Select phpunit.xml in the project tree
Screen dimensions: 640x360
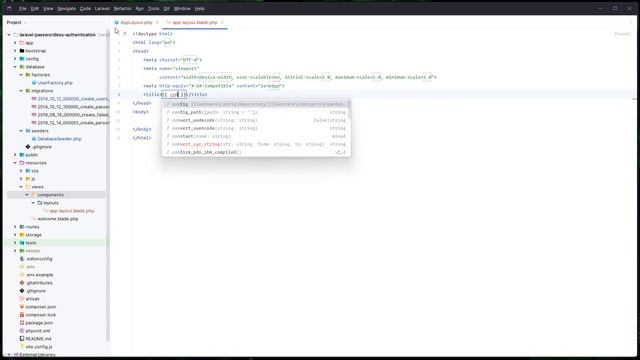pyautogui.click(x=38, y=331)
